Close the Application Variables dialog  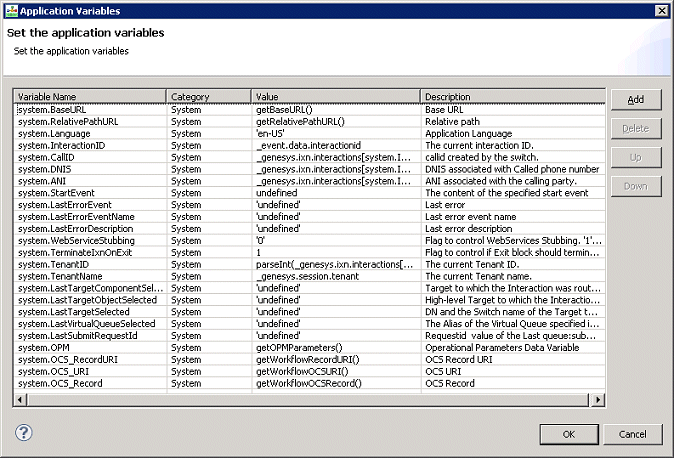(x=662, y=11)
